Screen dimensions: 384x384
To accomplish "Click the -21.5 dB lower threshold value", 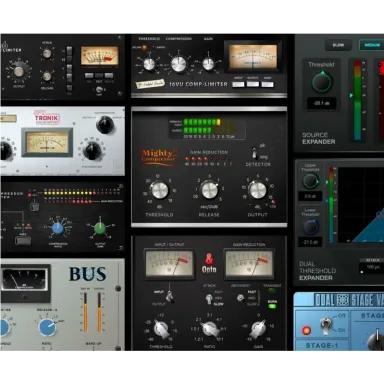I will 310,242.
